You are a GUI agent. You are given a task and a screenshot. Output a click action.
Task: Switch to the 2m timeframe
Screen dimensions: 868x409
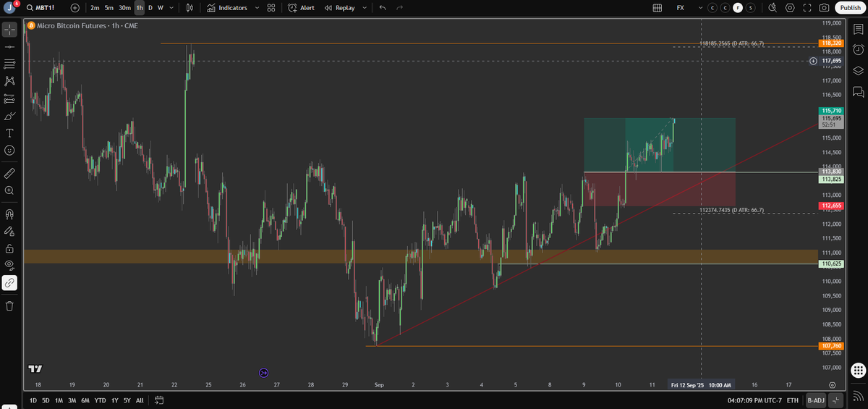click(x=95, y=7)
